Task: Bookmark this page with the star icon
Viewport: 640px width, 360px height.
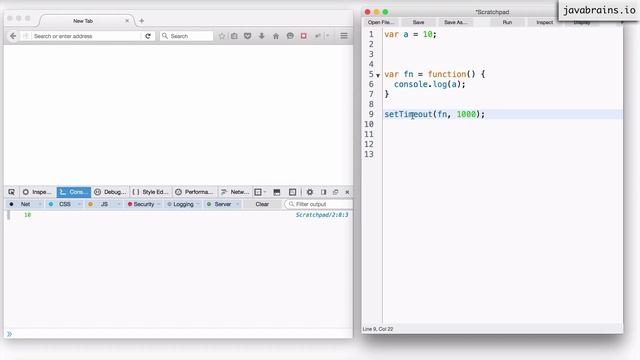Action: pos(222,36)
